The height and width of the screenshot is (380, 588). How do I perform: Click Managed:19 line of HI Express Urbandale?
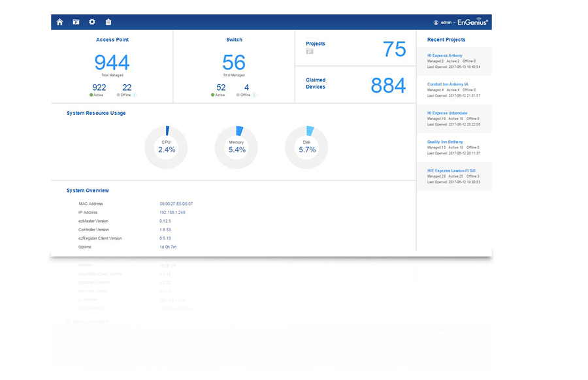coord(453,119)
